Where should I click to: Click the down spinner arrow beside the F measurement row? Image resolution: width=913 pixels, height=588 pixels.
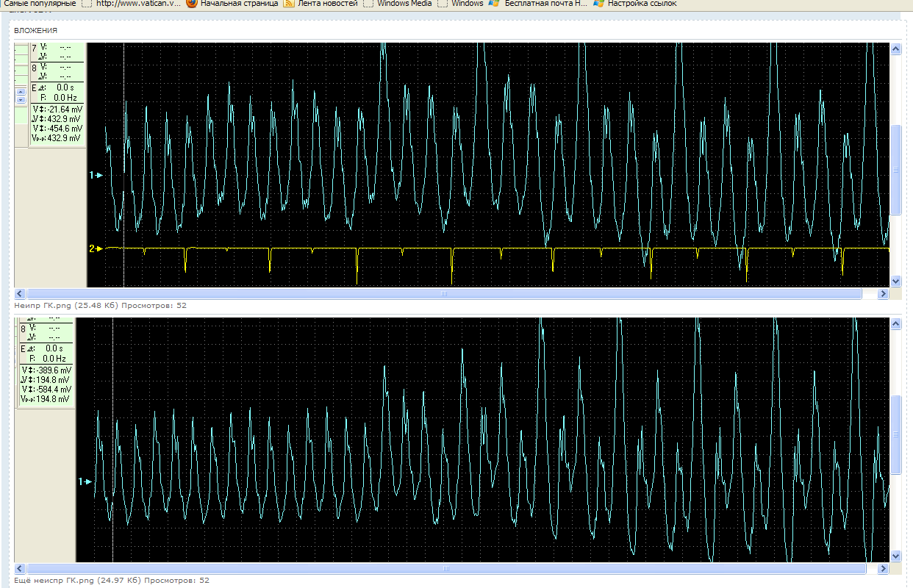[x=21, y=99]
